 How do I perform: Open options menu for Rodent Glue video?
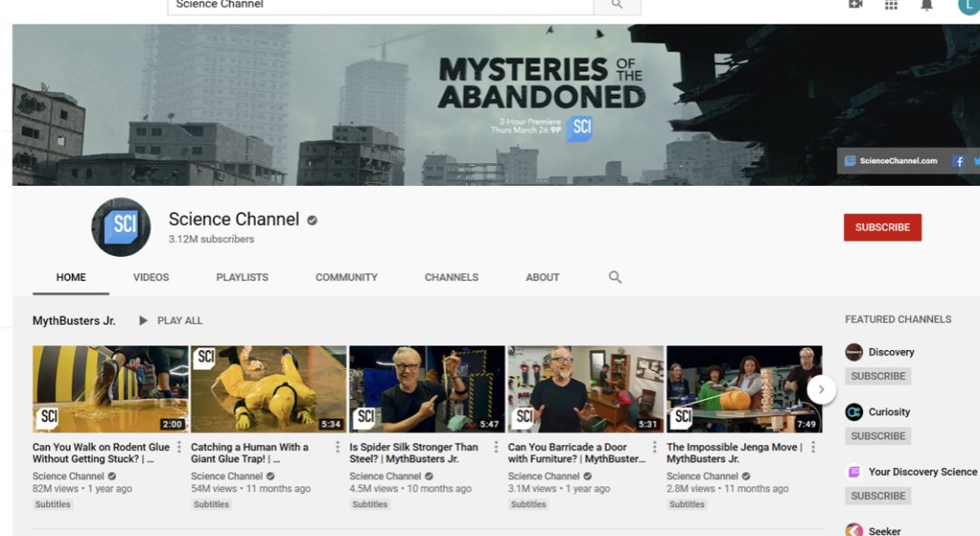(180, 447)
